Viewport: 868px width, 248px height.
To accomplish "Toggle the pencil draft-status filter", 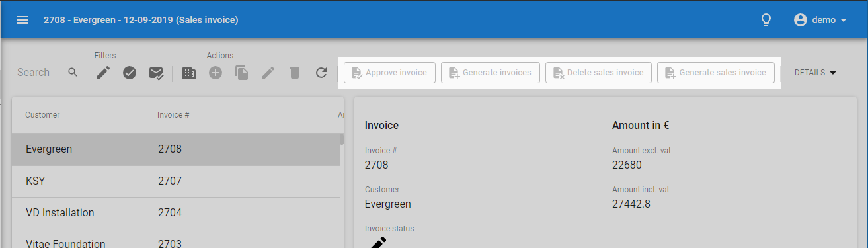I will 103,73.
